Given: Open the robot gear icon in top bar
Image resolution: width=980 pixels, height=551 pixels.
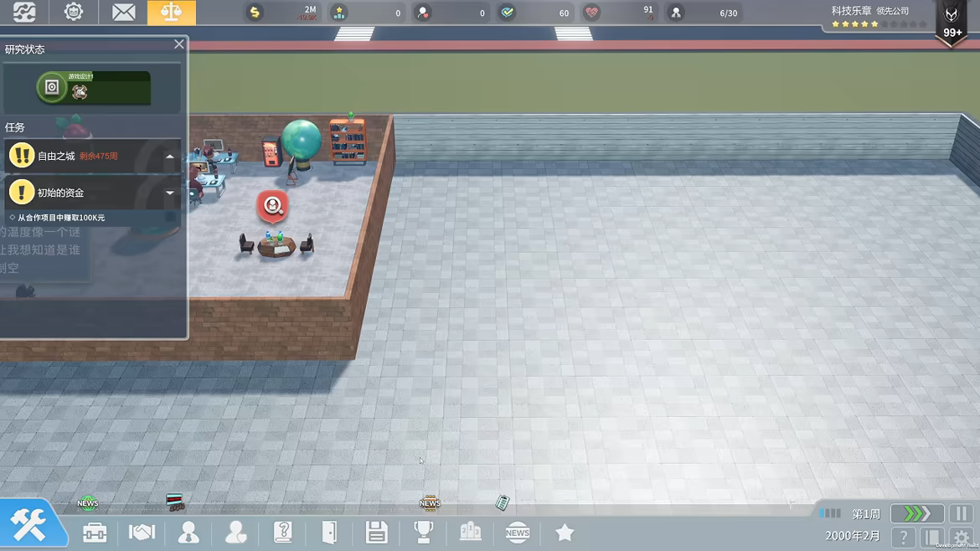Looking at the screenshot, I should tap(74, 12).
